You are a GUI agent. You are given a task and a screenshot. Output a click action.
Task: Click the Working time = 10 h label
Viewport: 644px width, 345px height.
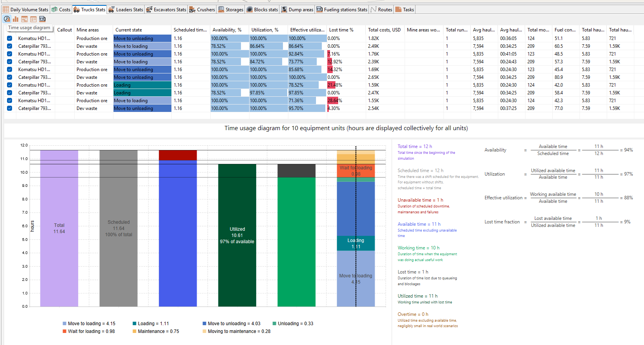[419, 248]
